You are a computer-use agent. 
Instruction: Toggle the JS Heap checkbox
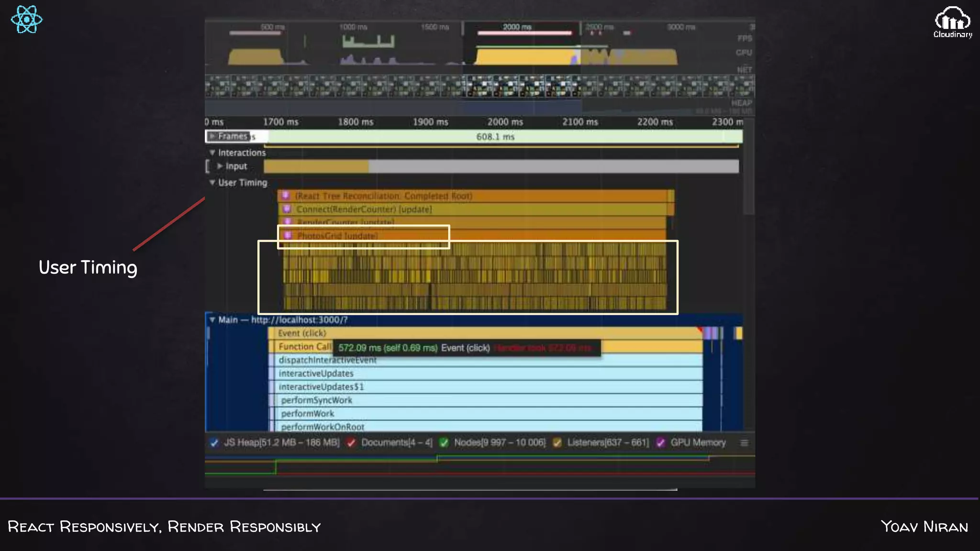point(214,442)
